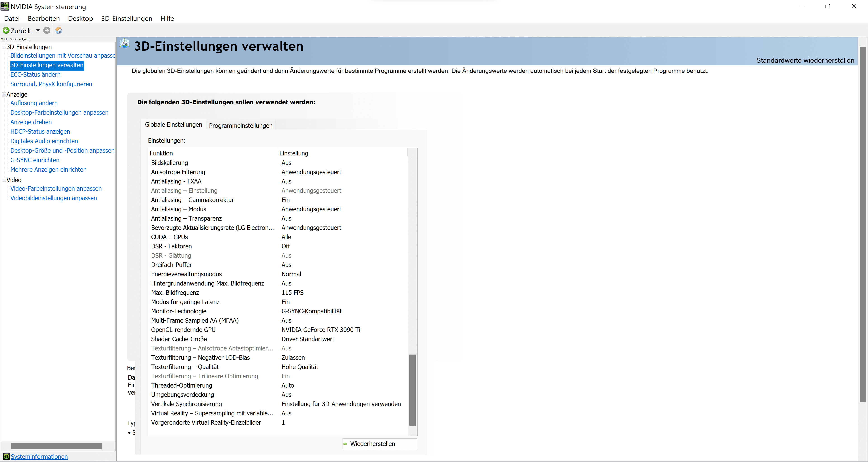Switch to the Programmeinstellungen tab
This screenshot has height=462, width=868.
tap(241, 125)
